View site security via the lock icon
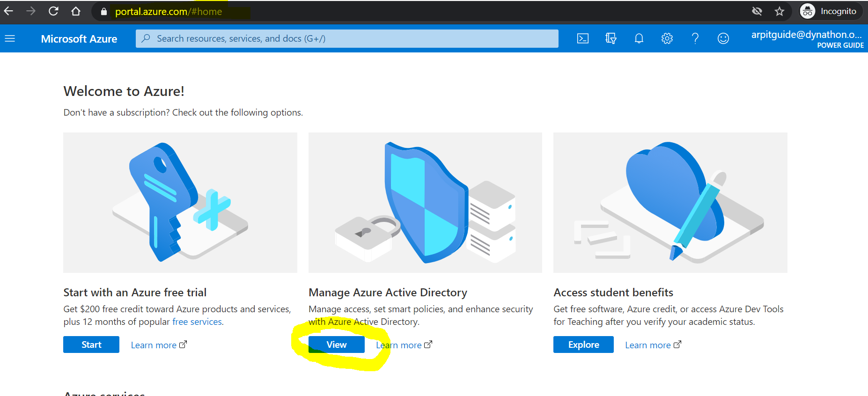Screen dimensions: 868x396 pyautogui.click(x=104, y=12)
